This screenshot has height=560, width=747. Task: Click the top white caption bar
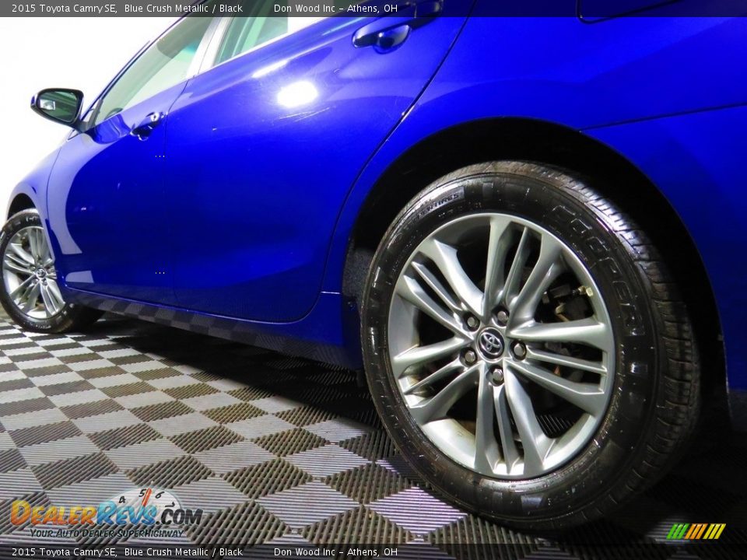[373, 8]
